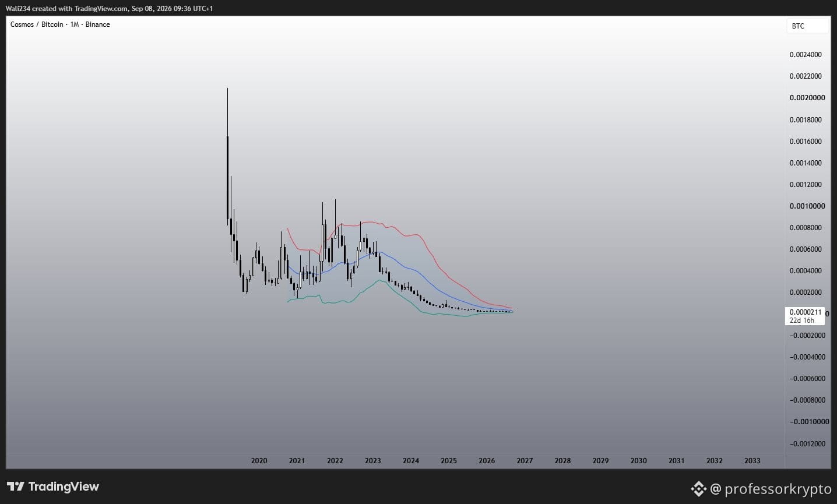Select the 2023 label on time axis
This screenshot has width=837, height=504.
coord(373,461)
